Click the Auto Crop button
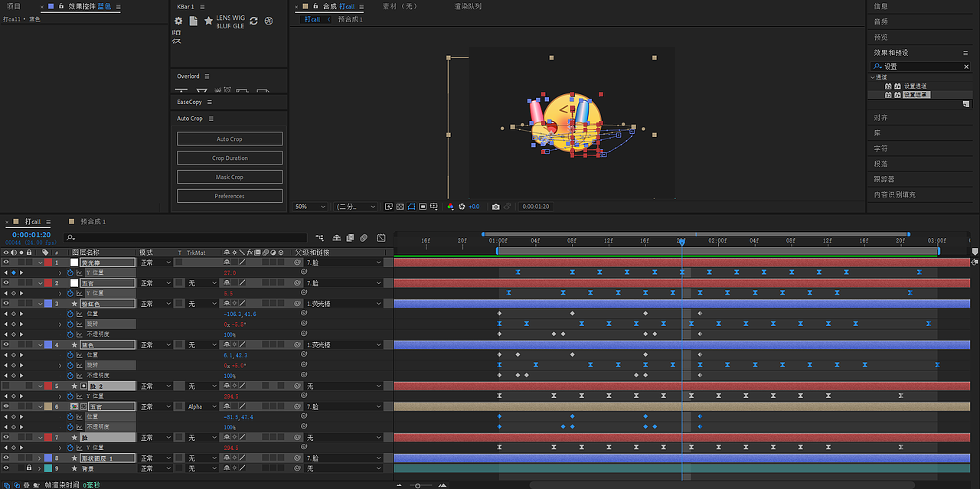The width and height of the screenshot is (980, 489). (230, 139)
